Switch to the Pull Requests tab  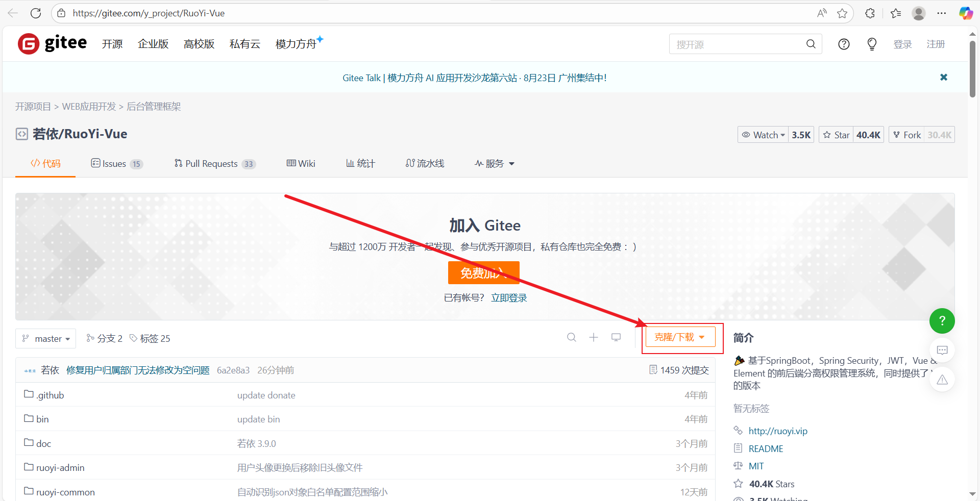pyautogui.click(x=215, y=163)
